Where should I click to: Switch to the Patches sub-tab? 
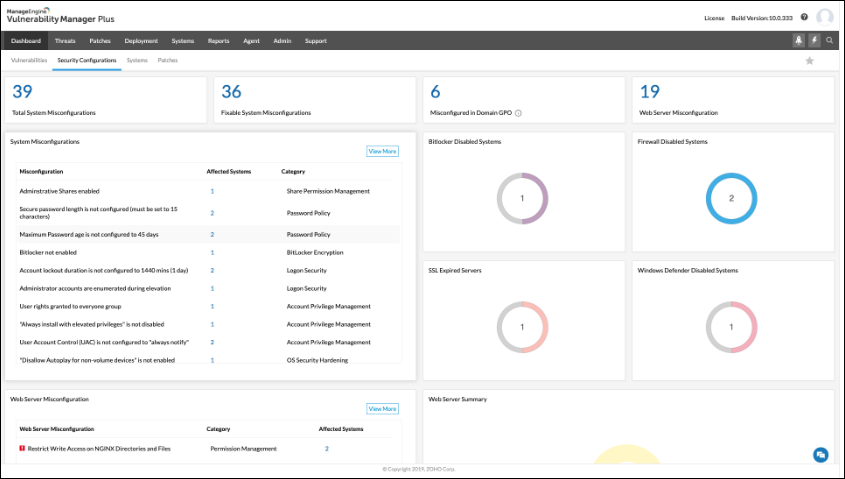coord(168,61)
